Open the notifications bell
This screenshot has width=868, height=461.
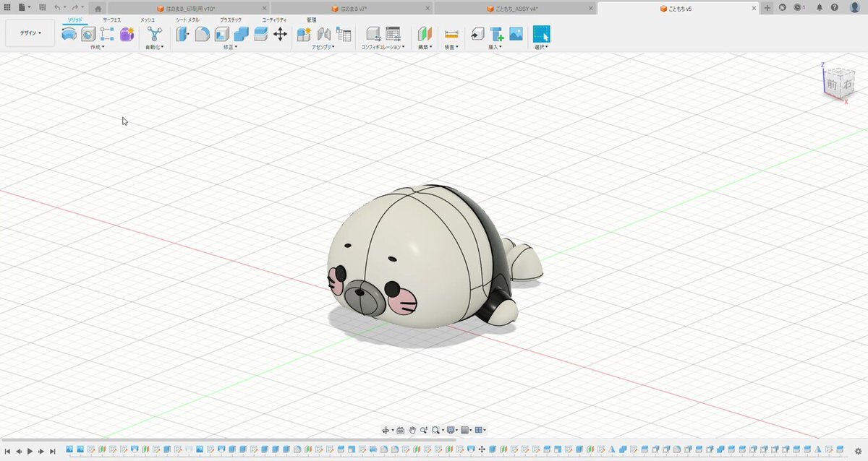pyautogui.click(x=820, y=7)
